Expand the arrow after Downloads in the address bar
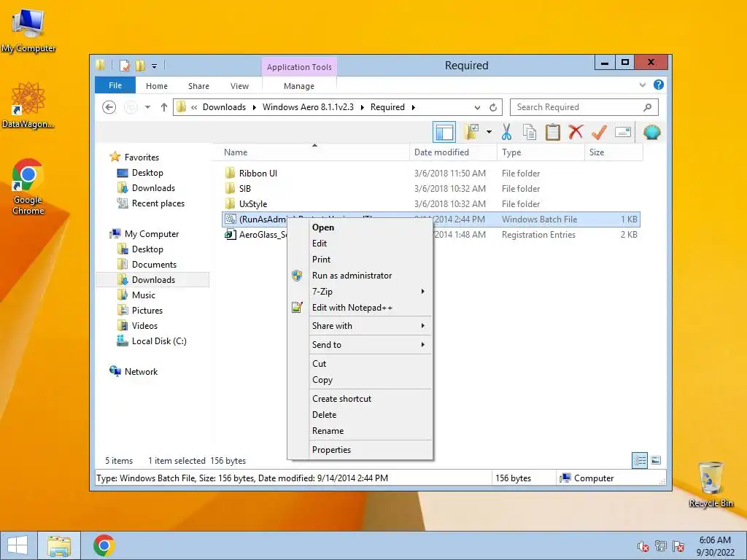The image size is (747, 560). pyautogui.click(x=253, y=107)
